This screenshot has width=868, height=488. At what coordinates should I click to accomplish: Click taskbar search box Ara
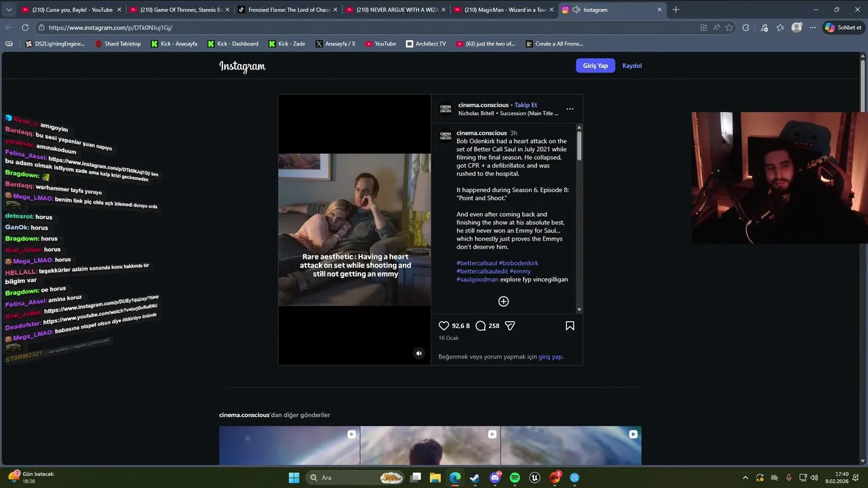point(356,478)
